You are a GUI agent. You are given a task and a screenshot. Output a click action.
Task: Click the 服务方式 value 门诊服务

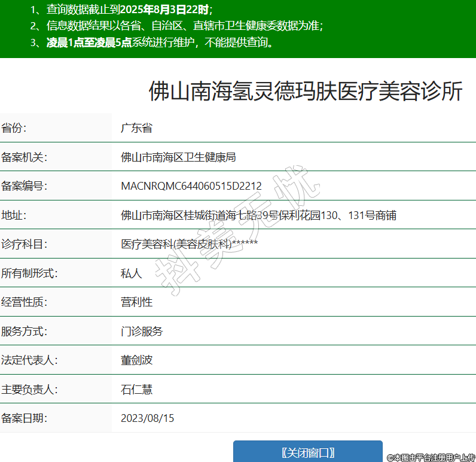[142, 332]
